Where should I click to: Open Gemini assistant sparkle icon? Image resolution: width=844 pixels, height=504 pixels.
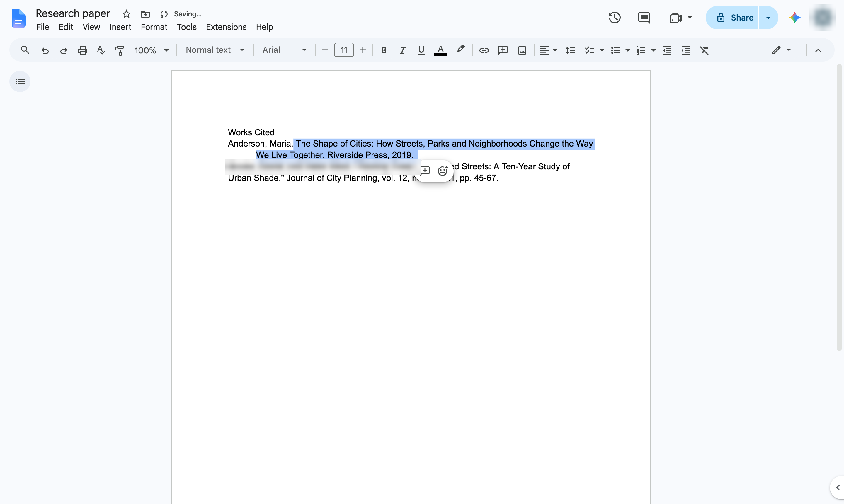[x=794, y=18]
